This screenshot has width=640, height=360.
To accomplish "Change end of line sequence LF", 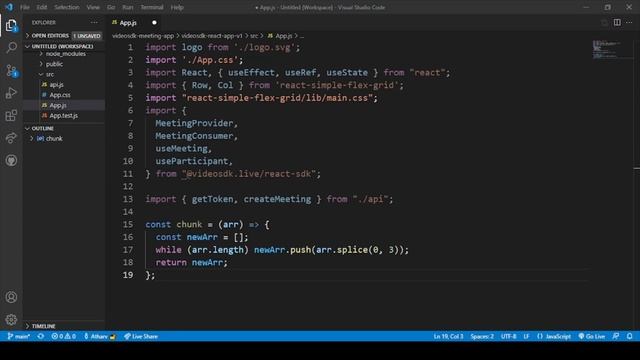I will pos(527,336).
